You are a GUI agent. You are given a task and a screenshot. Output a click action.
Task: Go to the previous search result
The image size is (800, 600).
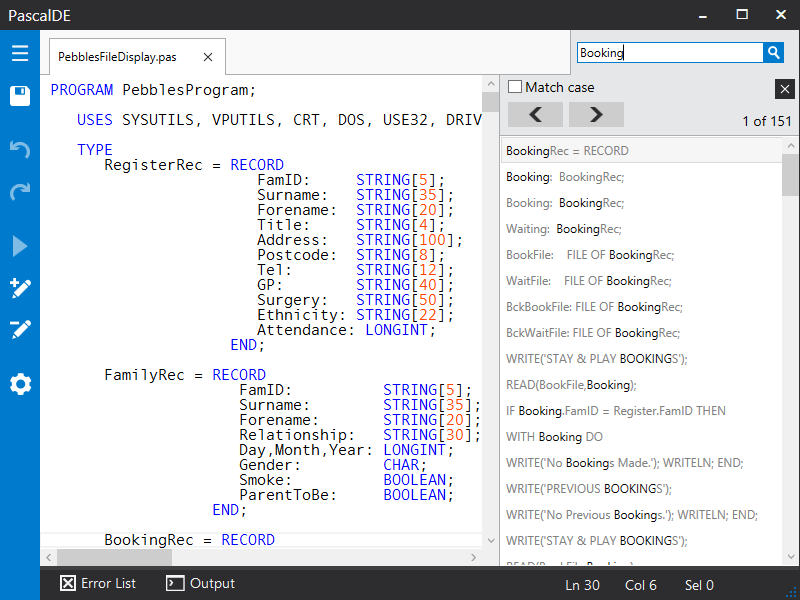pos(535,114)
